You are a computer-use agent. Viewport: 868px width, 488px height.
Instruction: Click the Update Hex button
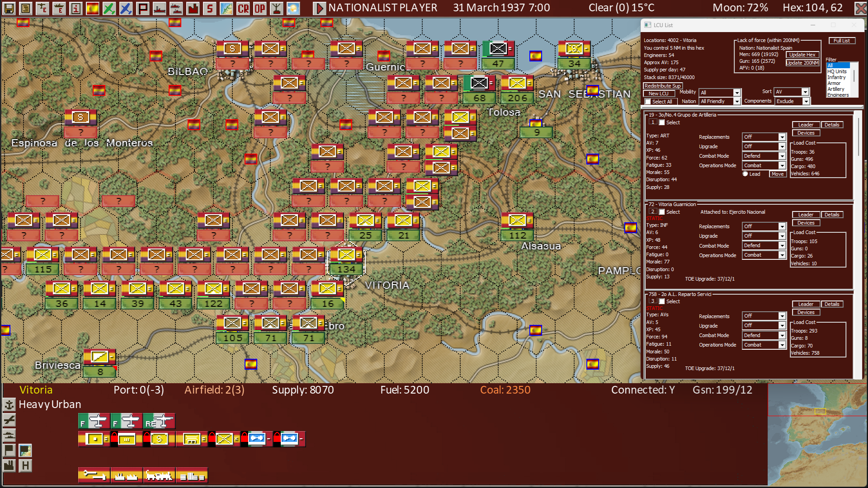pos(802,55)
